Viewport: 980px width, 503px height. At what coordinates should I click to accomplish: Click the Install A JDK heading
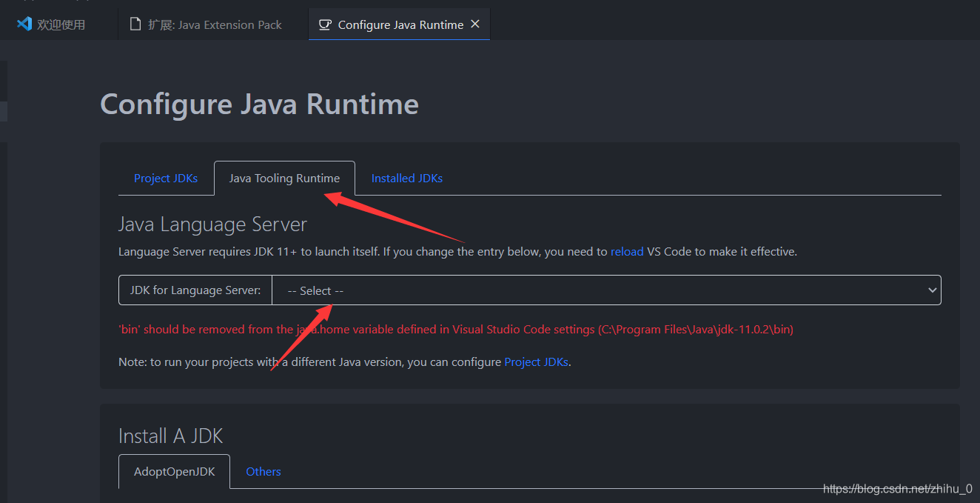170,436
